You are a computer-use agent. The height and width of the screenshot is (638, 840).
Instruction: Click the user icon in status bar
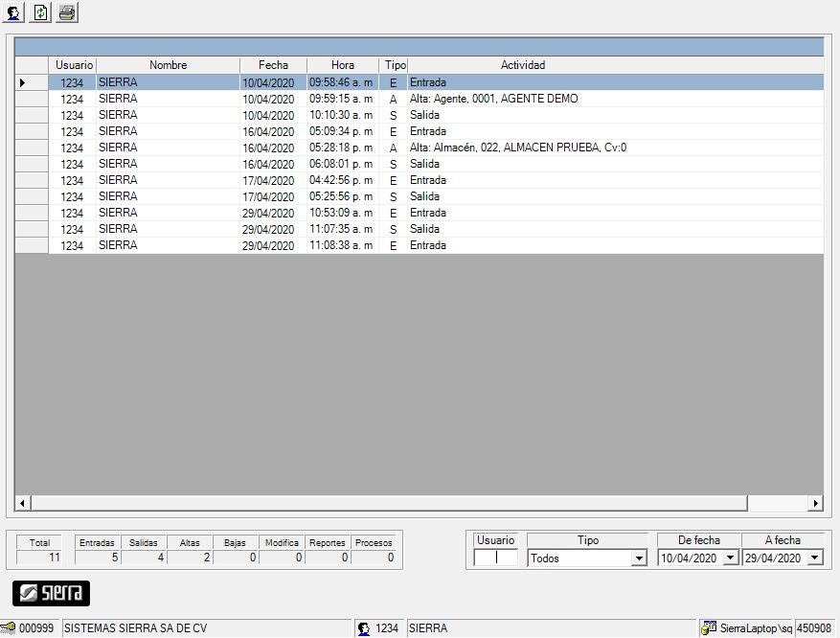(364, 628)
